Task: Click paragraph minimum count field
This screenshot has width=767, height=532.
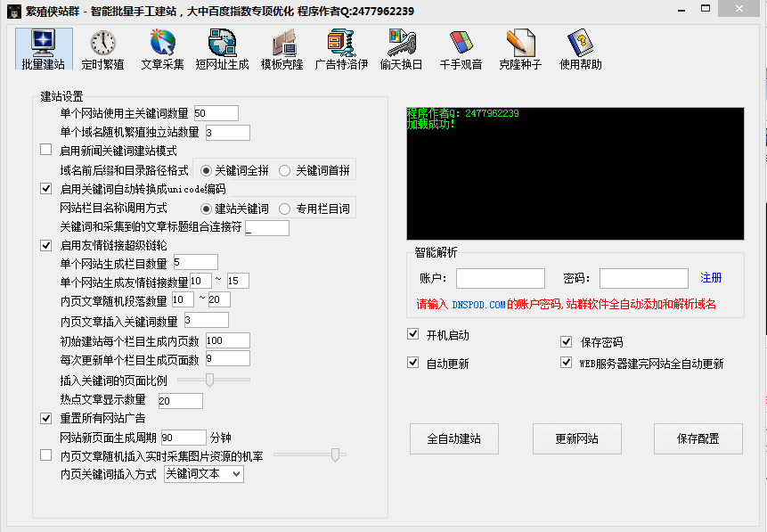Action: tap(183, 299)
